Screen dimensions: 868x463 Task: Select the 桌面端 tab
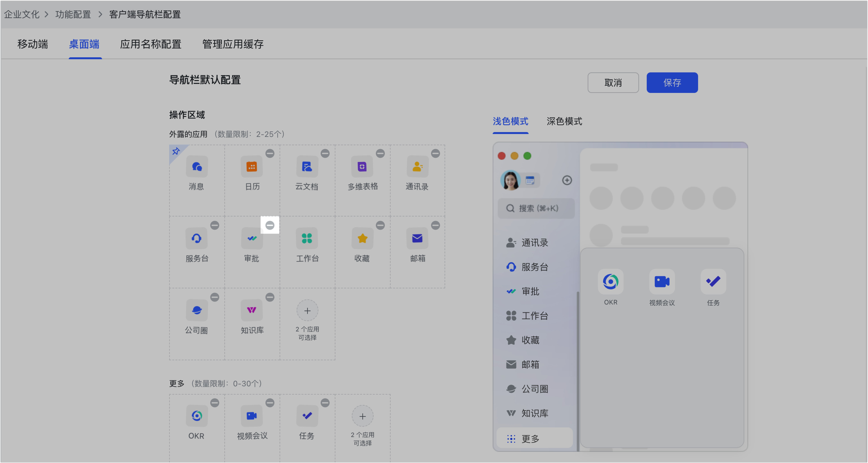point(84,44)
